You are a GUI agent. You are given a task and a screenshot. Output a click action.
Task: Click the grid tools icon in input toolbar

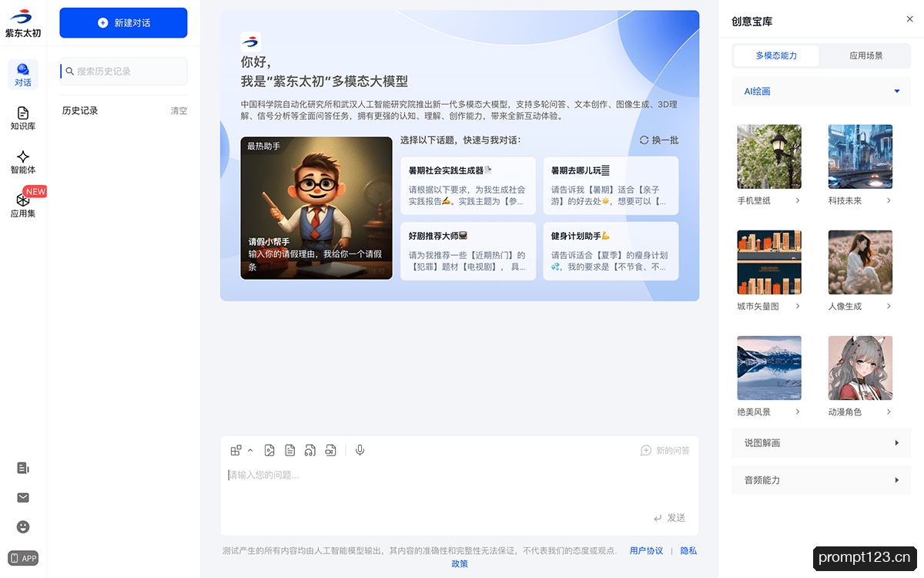coord(236,450)
